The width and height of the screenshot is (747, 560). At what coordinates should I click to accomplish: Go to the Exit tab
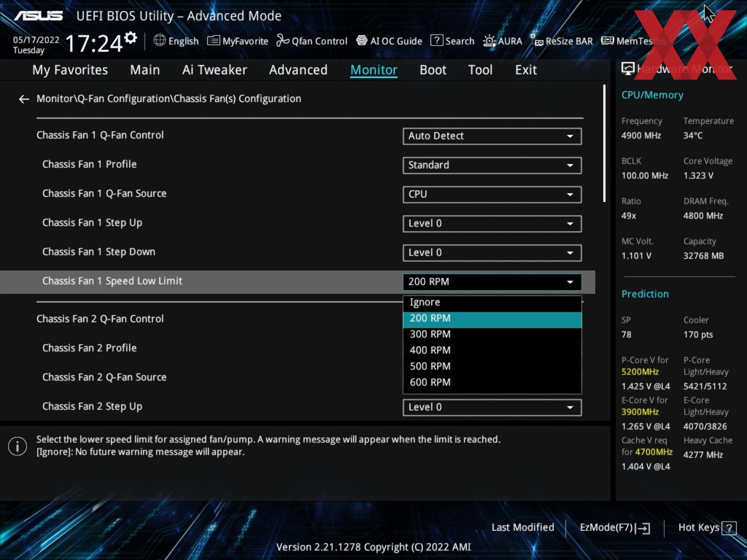526,70
